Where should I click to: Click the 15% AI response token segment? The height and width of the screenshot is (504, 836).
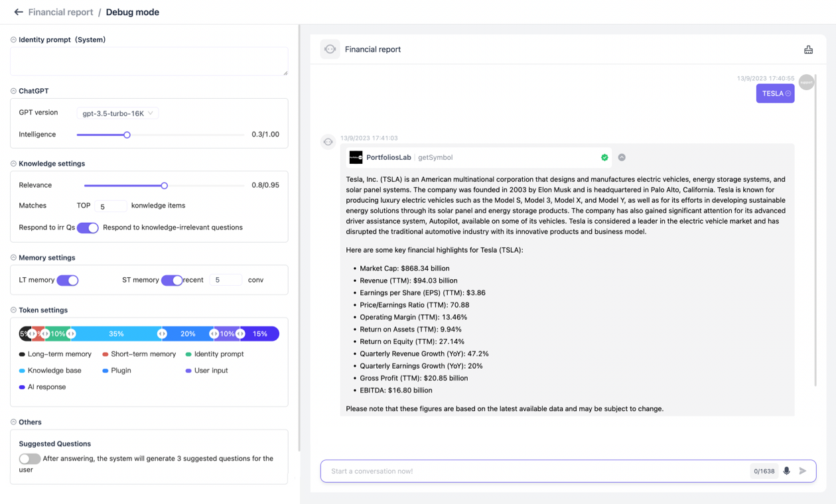(260, 334)
